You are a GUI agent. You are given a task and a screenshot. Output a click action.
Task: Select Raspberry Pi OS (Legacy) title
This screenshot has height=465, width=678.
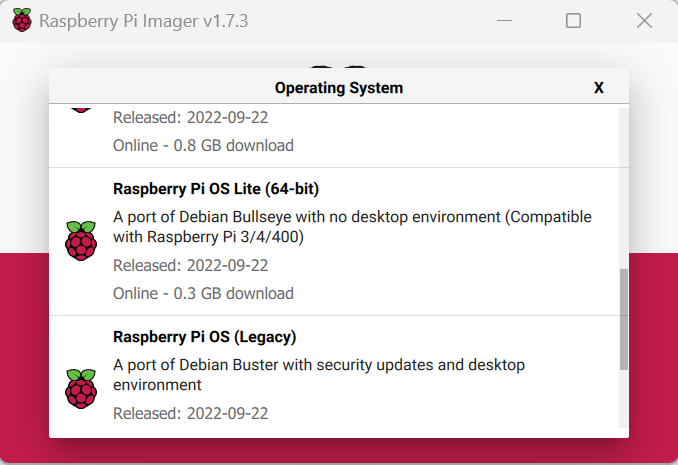click(205, 337)
